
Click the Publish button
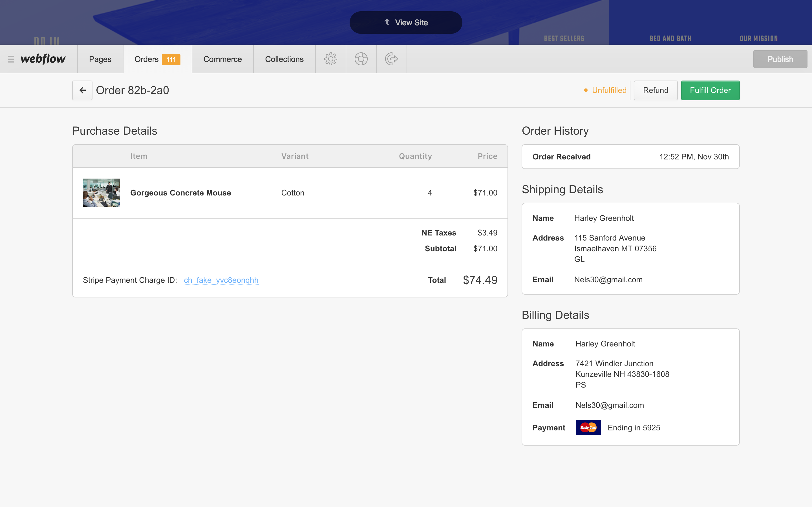pos(780,59)
